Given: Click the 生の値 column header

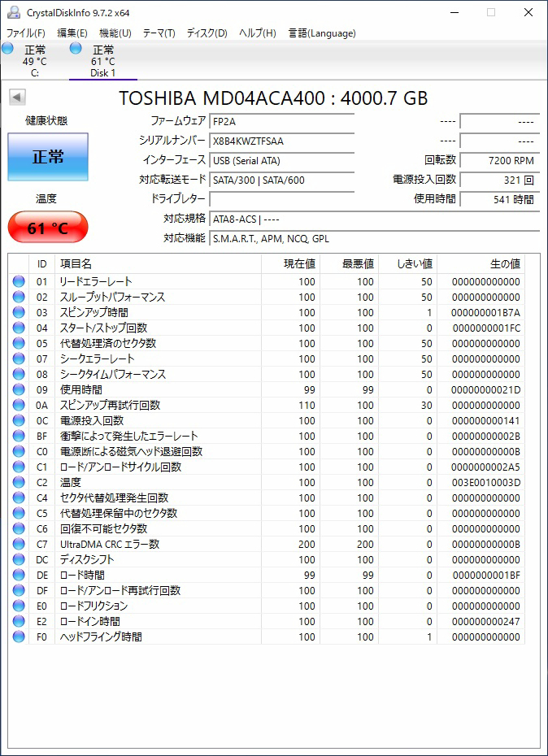Looking at the screenshot, I should tap(481, 263).
